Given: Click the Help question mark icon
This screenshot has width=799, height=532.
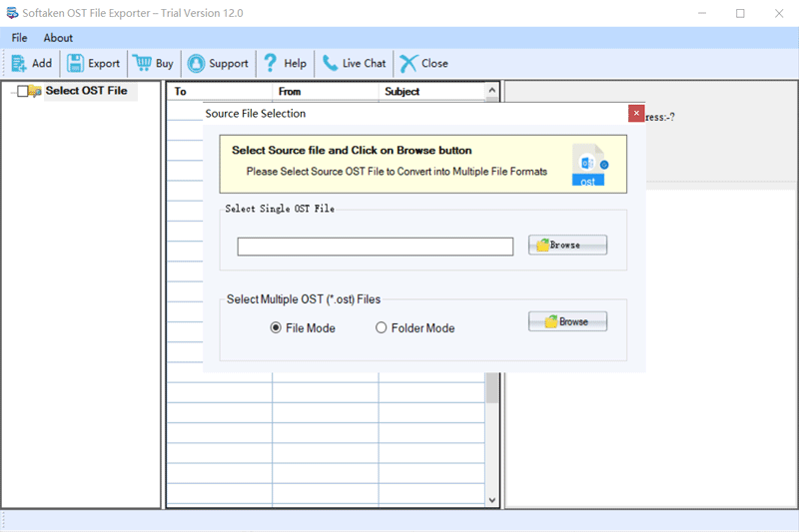Looking at the screenshot, I should [x=270, y=63].
